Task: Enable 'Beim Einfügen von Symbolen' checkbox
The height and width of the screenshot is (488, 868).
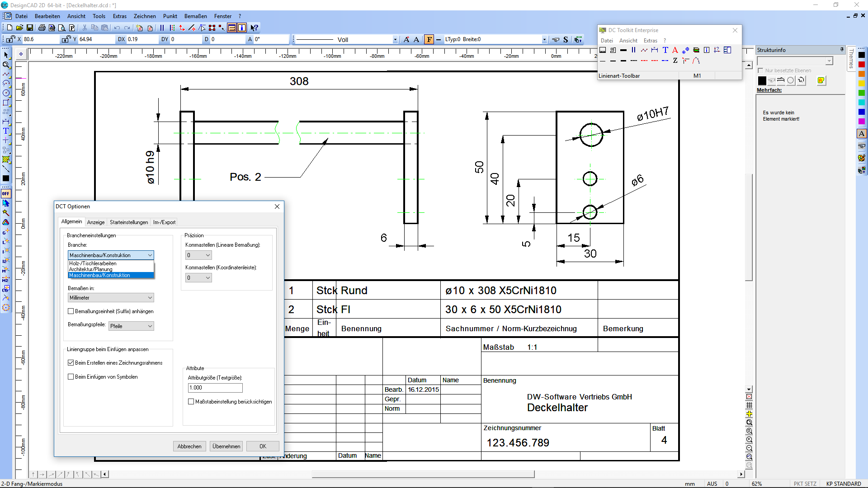Action: (x=71, y=377)
